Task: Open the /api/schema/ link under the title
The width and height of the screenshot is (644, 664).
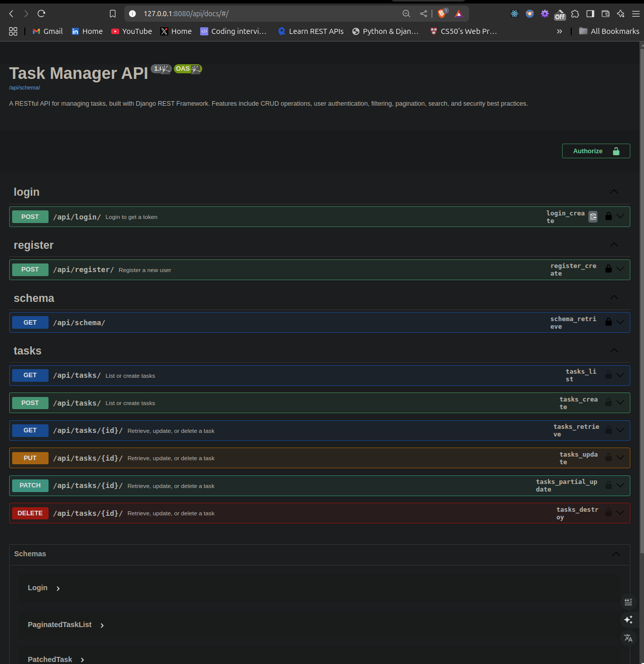Action: pyautogui.click(x=24, y=88)
